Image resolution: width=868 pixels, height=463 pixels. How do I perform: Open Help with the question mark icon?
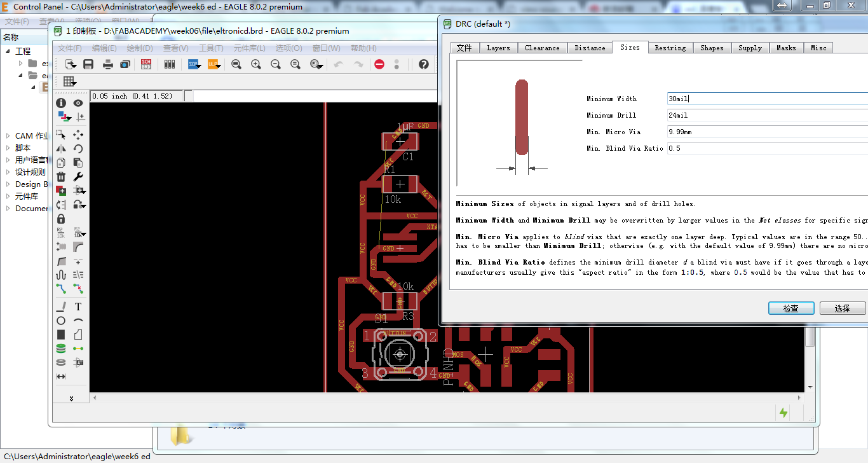click(424, 64)
